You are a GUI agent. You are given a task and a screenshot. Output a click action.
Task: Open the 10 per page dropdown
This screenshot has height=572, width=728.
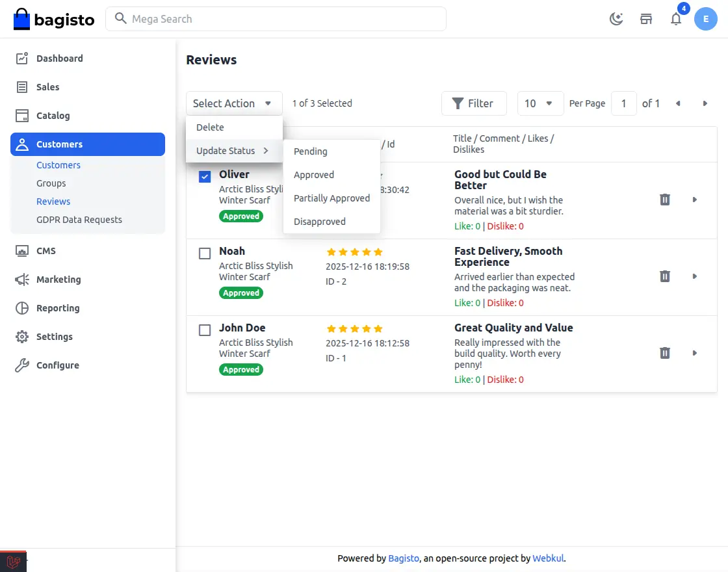pos(539,103)
